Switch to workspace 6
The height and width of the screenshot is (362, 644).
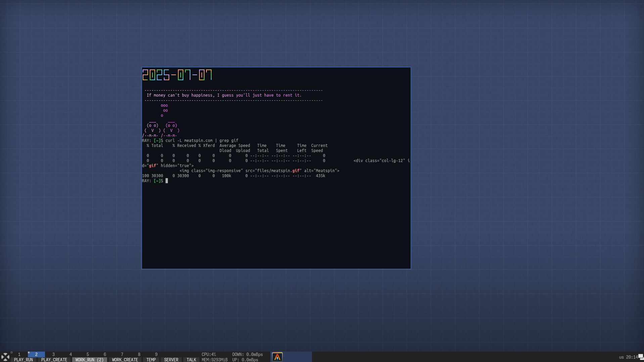pos(105,354)
